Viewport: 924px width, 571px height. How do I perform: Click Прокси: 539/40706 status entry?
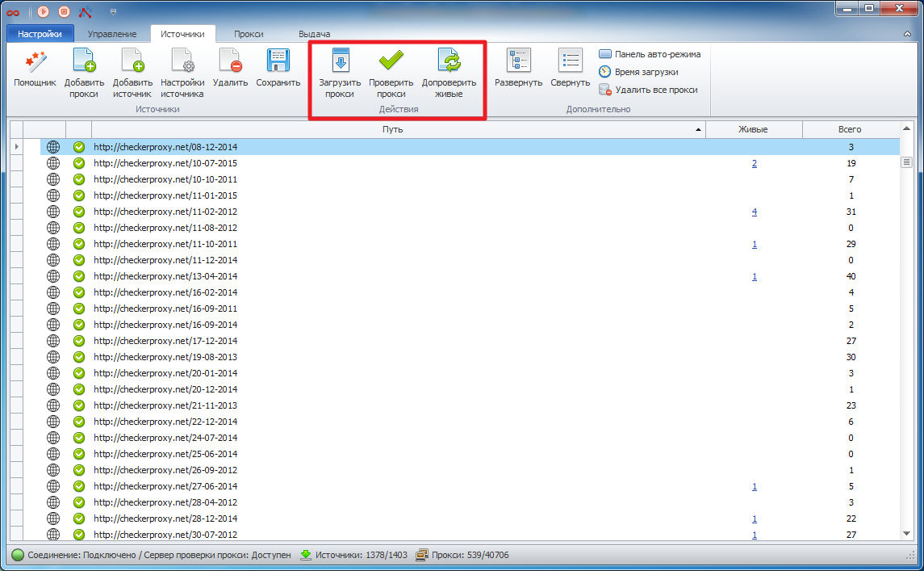(x=462, y=555)
